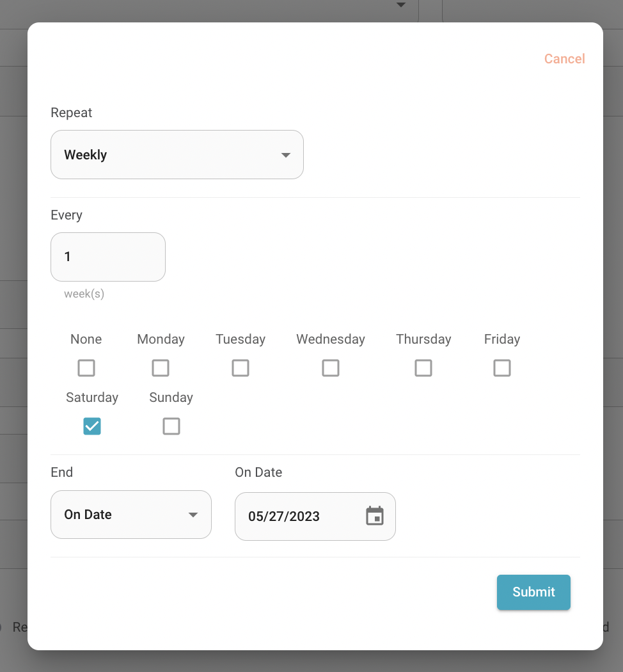Click the Repeat dropdown arrow

(x=286, y=155)
